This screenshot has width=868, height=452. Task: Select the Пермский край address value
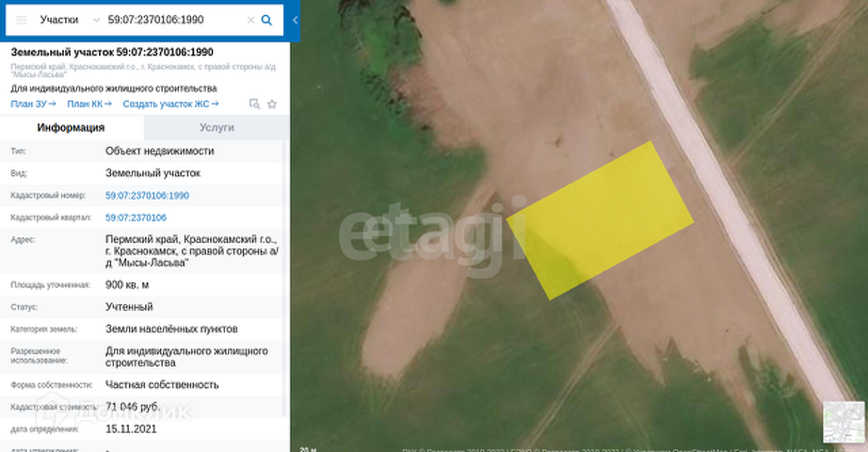point(191,250)
